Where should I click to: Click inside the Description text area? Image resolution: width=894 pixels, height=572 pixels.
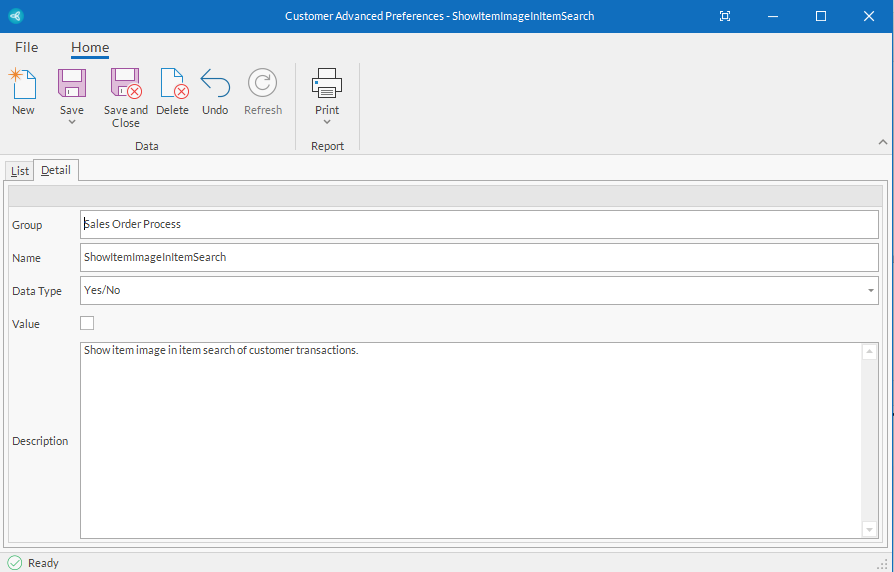tap(471, 440)
